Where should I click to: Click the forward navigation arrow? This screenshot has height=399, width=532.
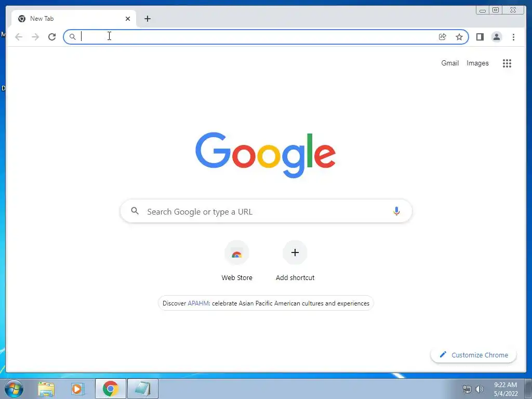tap(35, 37)
